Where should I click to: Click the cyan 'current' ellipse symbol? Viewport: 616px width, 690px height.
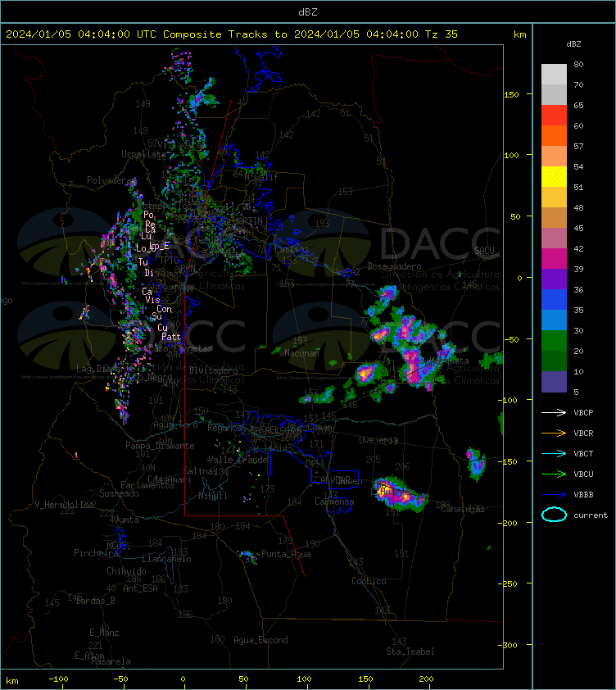coord(554,515)
